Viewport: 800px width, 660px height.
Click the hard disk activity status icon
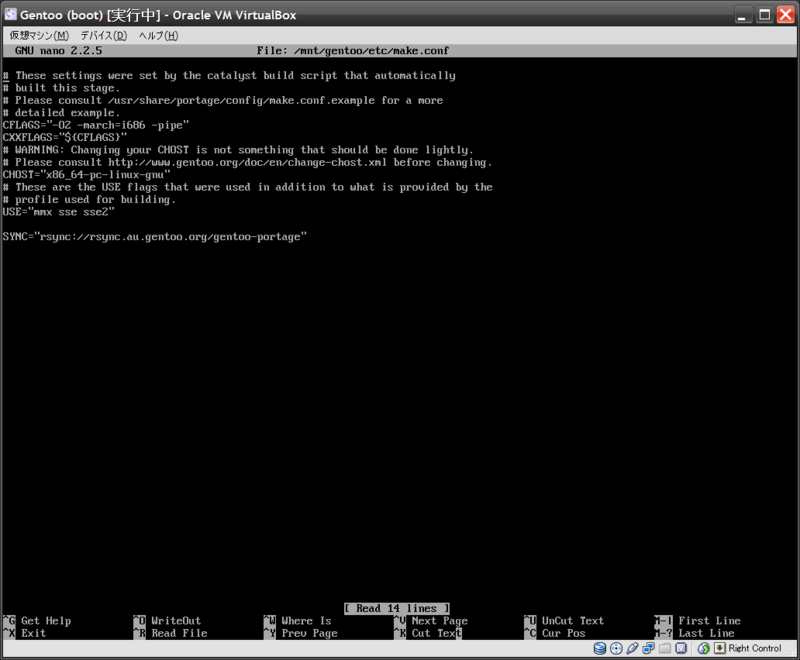(600, 648)
